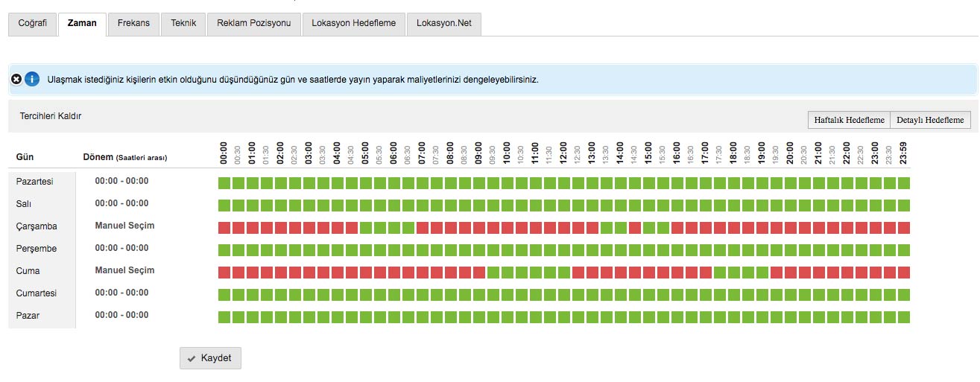
Task: Switch to the Frekans tab
Action: (133, 23)
